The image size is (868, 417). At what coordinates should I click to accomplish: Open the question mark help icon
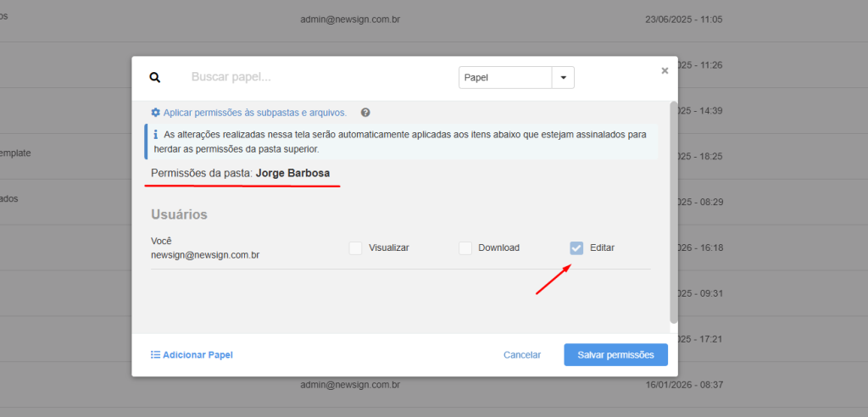point(365,113)
